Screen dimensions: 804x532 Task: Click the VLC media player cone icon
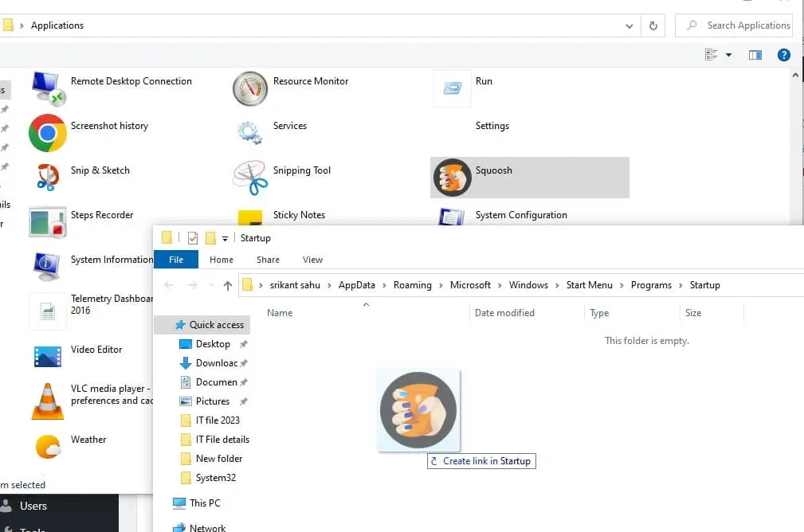click(47, 401)
